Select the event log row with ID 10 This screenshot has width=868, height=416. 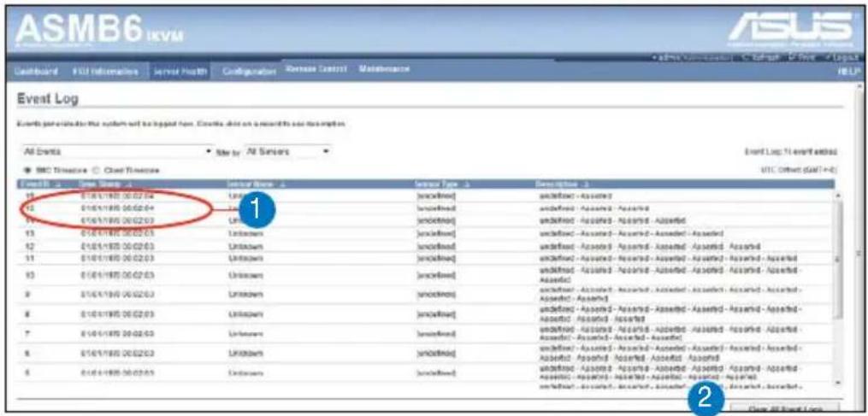coord(425,274)
